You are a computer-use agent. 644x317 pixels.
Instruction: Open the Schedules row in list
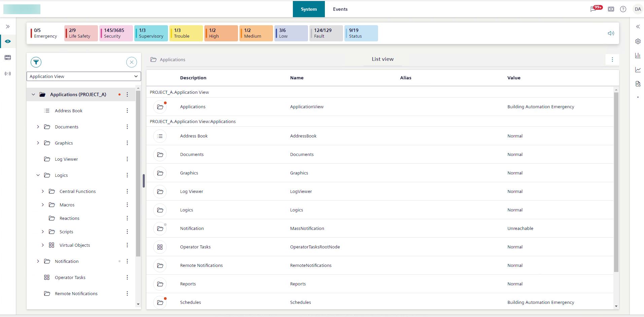click(x=191, y=302)
